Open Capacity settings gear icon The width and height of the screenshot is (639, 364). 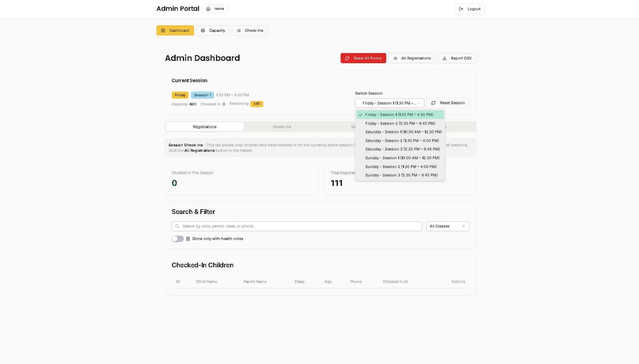(203, 31)
